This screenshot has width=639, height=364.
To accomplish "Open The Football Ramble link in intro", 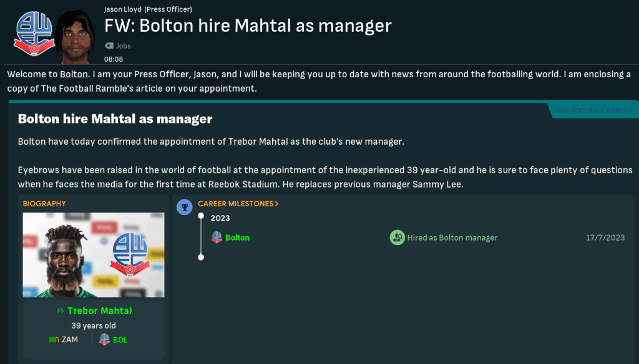I will pos(84,89).
